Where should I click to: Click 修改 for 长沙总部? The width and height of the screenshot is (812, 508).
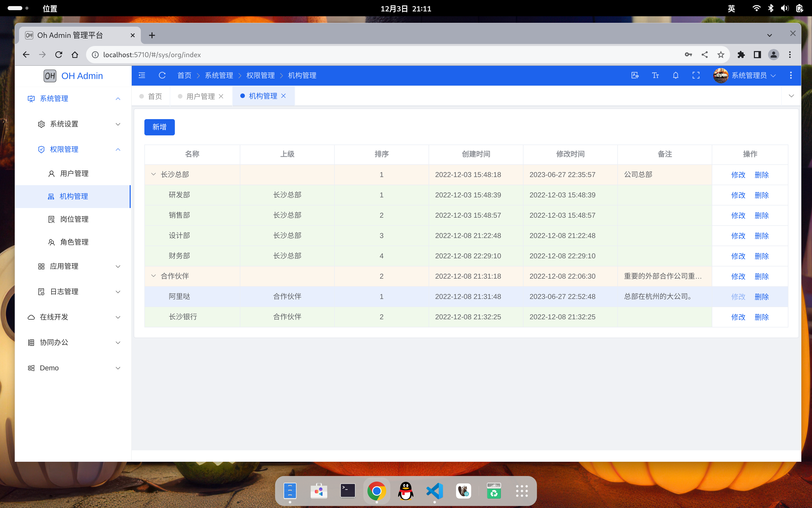[738, 175]
